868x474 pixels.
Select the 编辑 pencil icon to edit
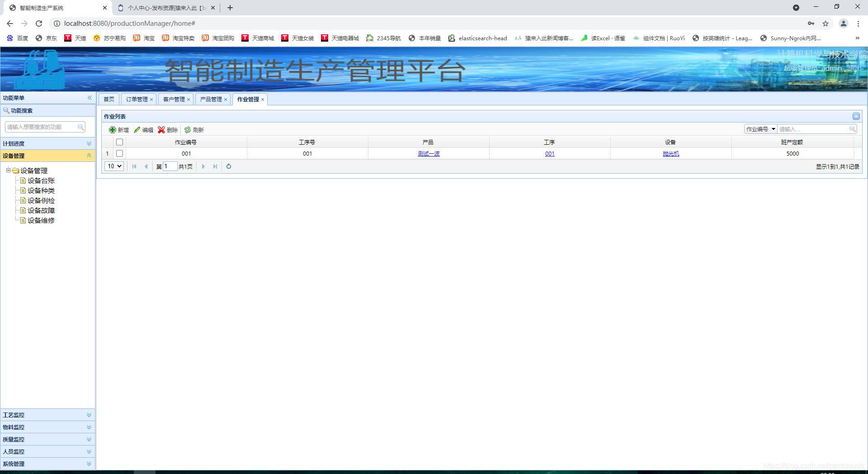(x=138, y=130)
